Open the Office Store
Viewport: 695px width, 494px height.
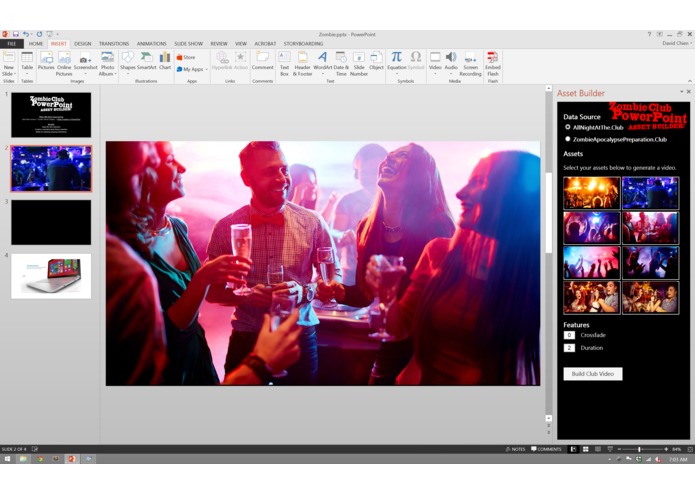tap(186, 57)
